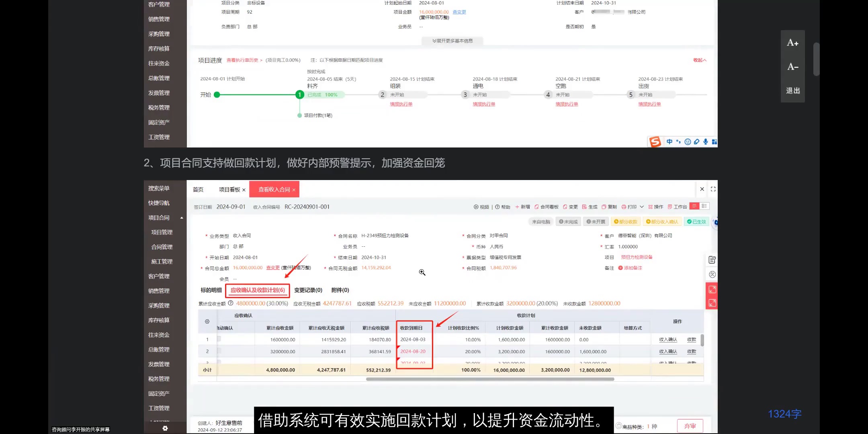The width and height of the screenshot is (868, 434).
Task: Switch to the alternate view layout toggle
Action: [704, 206]
